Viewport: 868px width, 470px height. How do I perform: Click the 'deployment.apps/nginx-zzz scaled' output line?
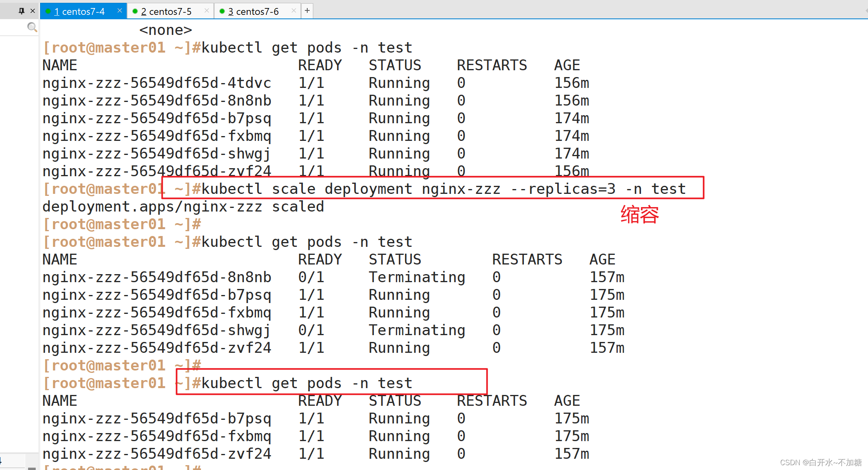click(x=183, y=207)
